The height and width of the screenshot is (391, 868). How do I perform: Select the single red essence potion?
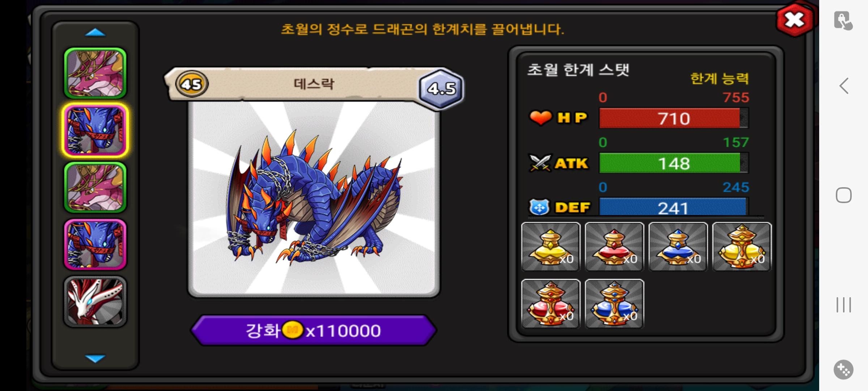614,247
